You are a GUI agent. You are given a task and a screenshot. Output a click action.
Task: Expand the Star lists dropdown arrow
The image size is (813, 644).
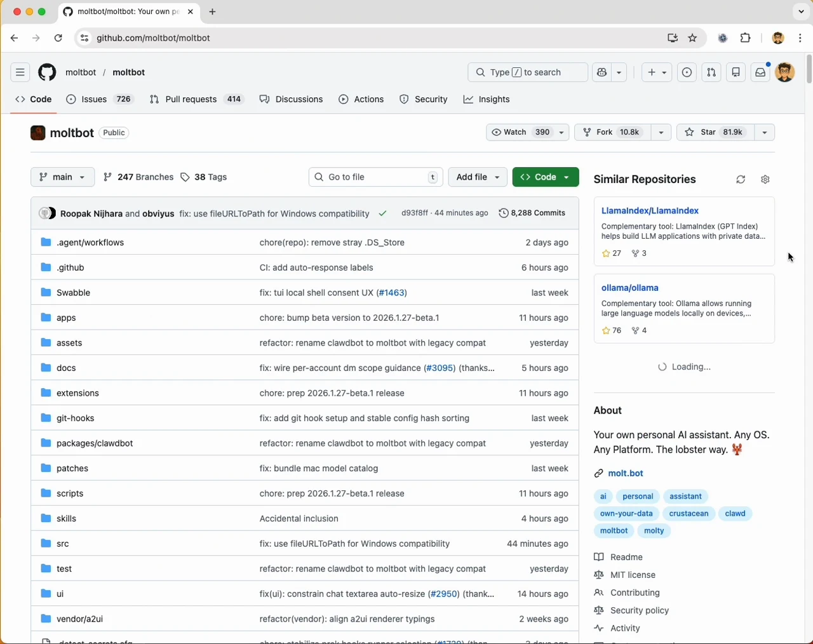[x=765, y=132]
